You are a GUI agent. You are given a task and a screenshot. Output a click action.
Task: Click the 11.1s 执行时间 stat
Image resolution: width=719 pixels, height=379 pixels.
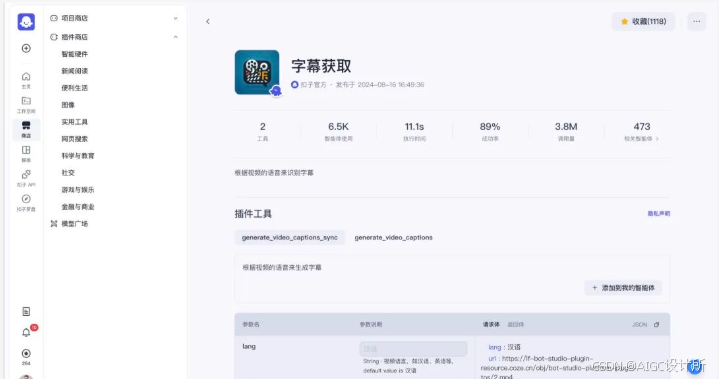coord(414,131)
